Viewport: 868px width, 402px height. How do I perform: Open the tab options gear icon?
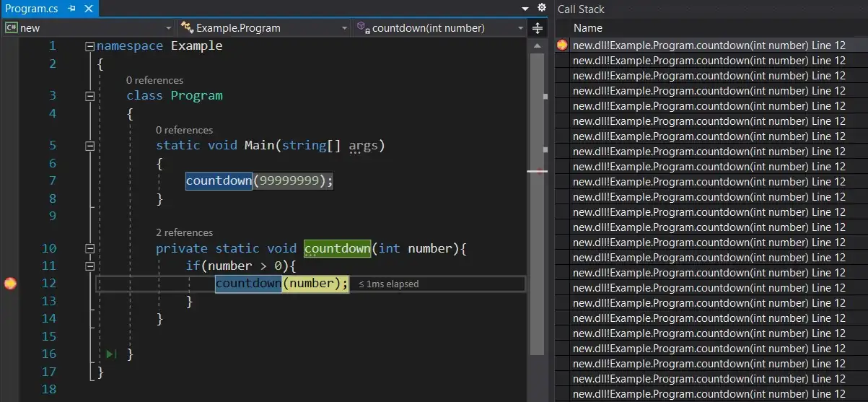542,8
